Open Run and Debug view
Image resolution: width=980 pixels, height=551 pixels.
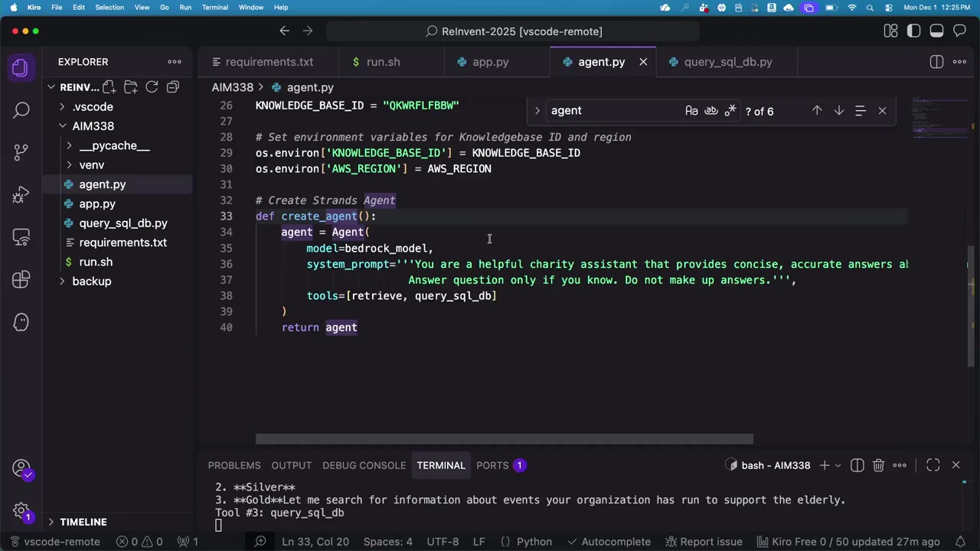point(21,195)
